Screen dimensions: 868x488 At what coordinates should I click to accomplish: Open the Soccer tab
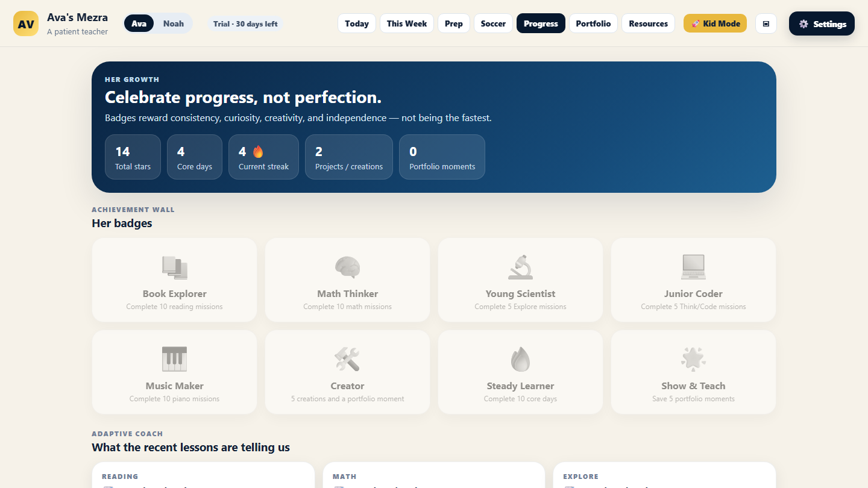tap(494, 23)
